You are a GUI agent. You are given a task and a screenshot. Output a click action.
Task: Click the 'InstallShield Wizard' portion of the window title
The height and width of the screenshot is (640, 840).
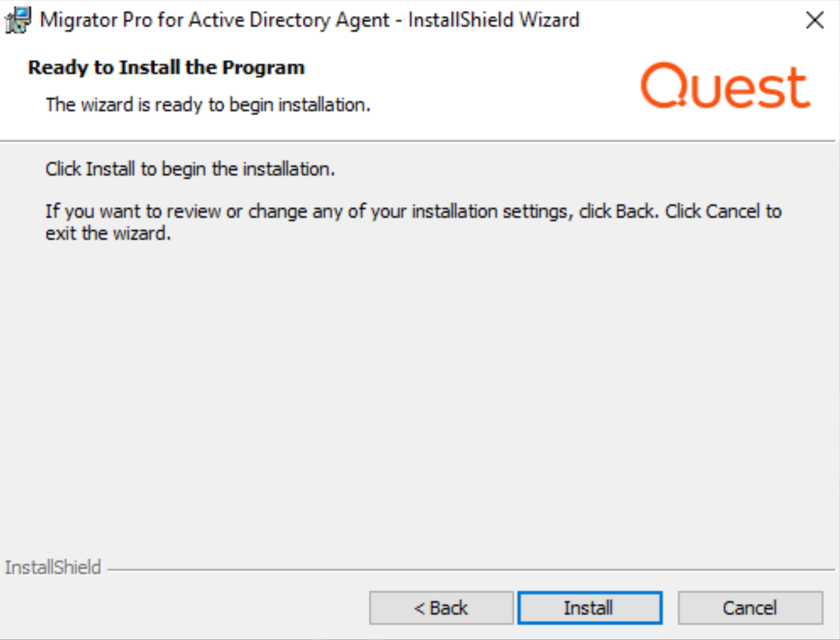click(x=494, y=20)
